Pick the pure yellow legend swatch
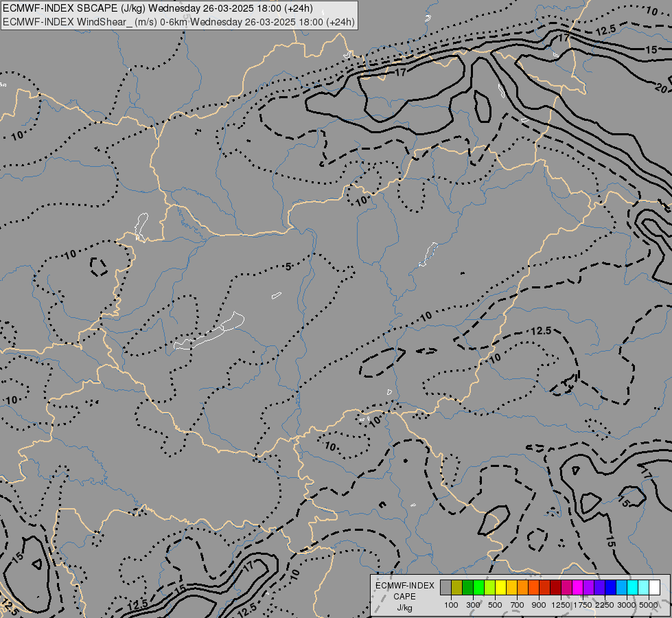 click(x=500, y=588)
